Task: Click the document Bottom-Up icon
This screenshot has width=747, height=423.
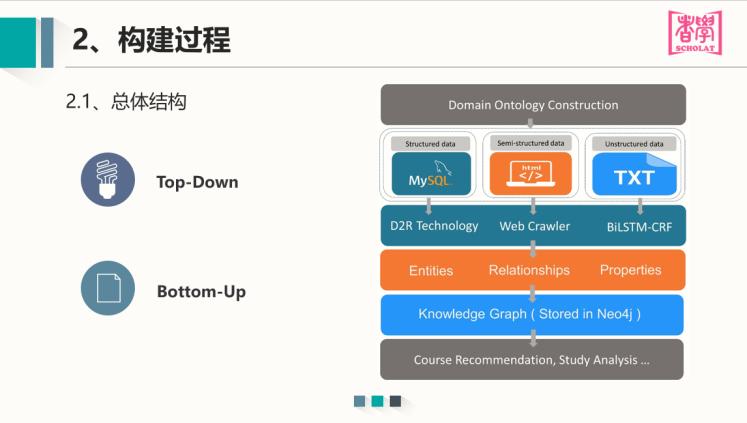Action: click(107, 289)
